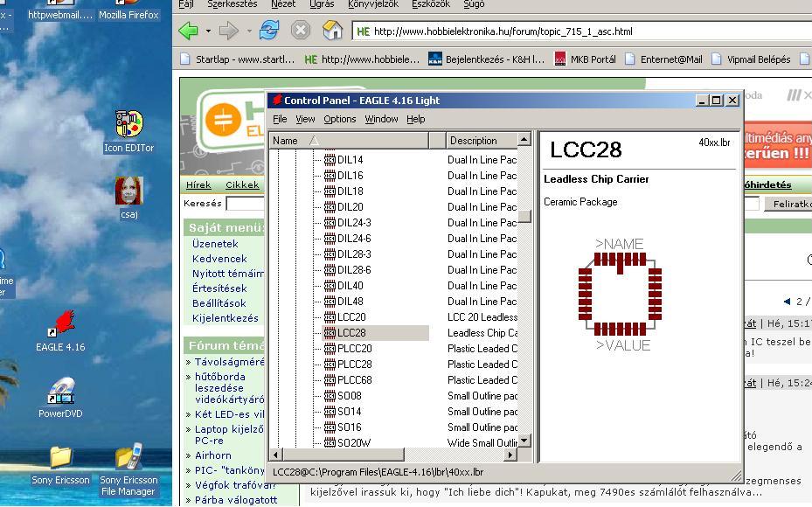The height and width of the screenshot is (507, 812).
Task: Click the status bar path LCC28@C:\Program Files
Action: tap(378, 472)
